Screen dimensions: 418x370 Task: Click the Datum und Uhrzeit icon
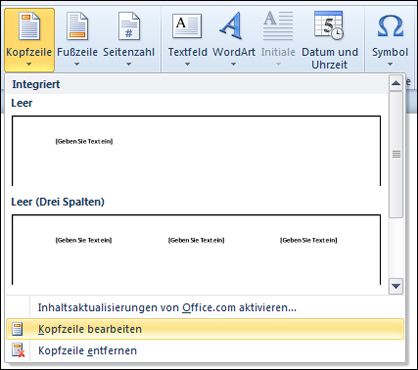(x=329, y=25)
